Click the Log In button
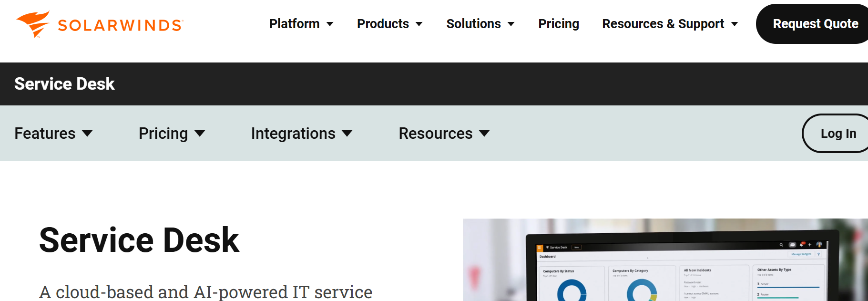The width and height of the screenshot is (868, 301). coord(835,134)
